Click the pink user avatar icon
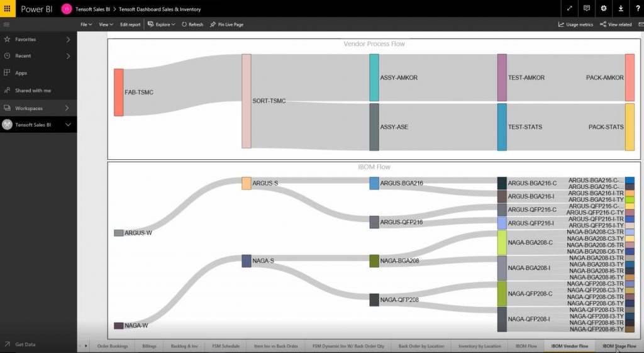The image size is (644, 353). pyautogui.click(x=67, y=9)
